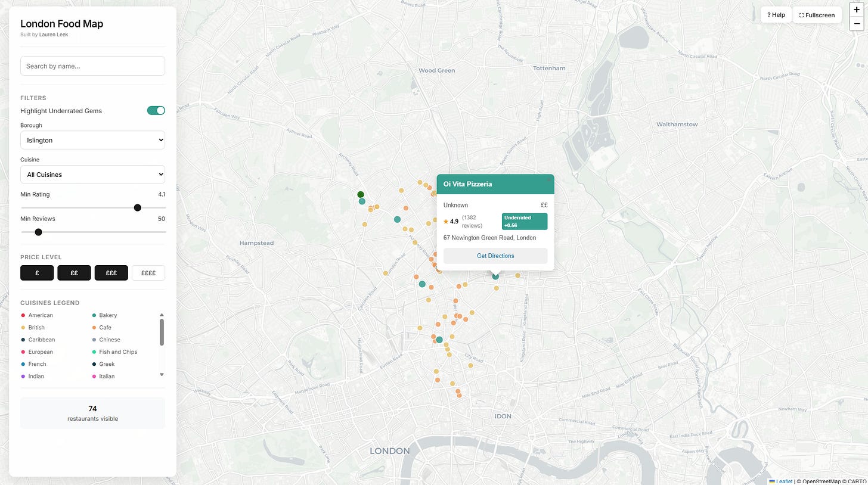The height and width of the screenshot is (485, 868).
Task: Click the gold star rating icon in popup
Action: pyautogui.click(x=446, y=222)
